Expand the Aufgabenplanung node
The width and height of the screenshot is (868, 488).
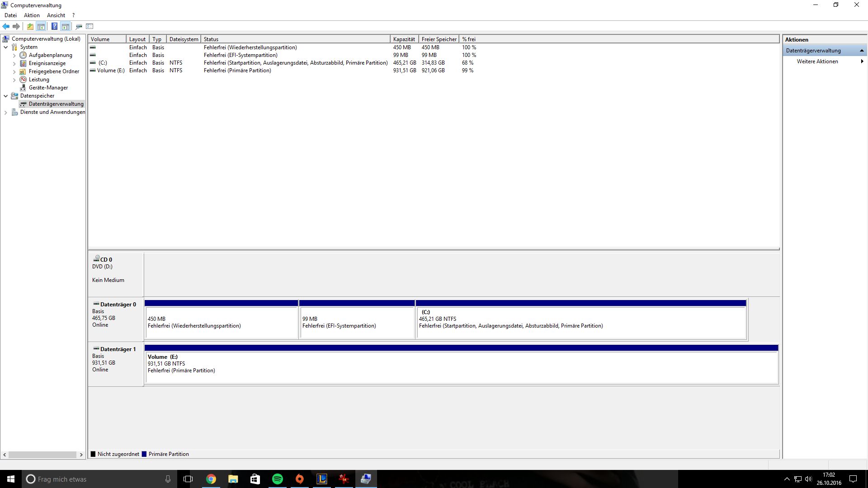[x=14, y=55]
